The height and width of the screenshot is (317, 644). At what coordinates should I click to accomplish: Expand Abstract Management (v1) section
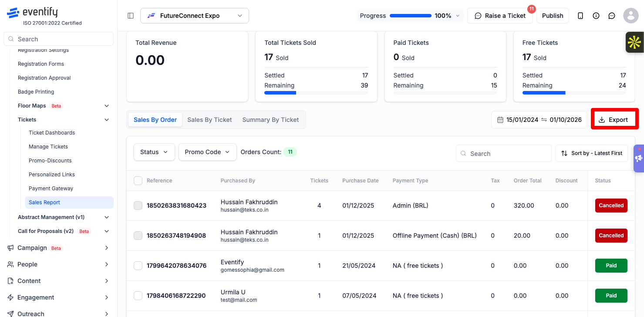coord(107,217)
